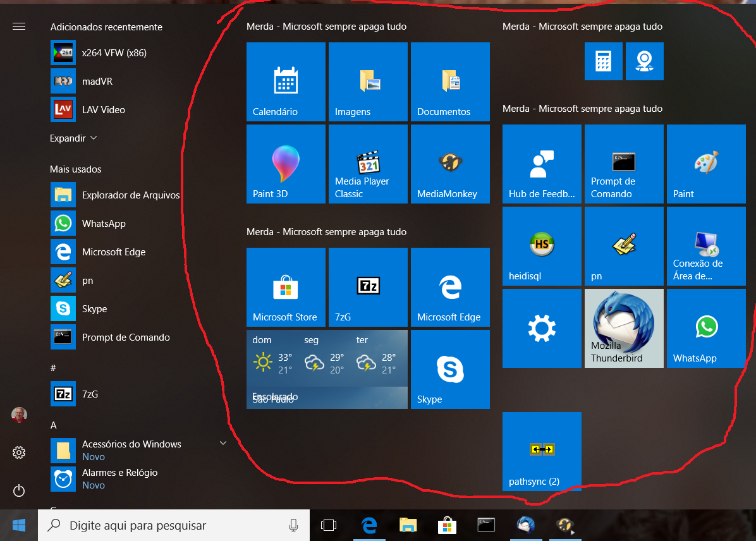
Task: Click the Task View taskbar icon
Action: [328, 525]
